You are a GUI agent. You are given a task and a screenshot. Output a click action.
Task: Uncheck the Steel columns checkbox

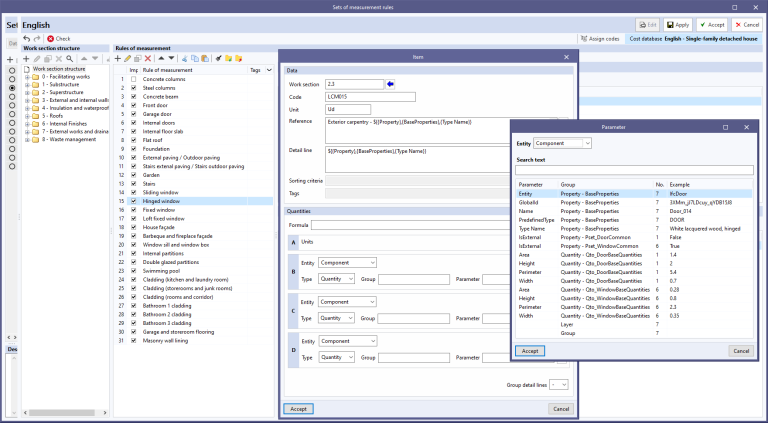click(133, 88)
